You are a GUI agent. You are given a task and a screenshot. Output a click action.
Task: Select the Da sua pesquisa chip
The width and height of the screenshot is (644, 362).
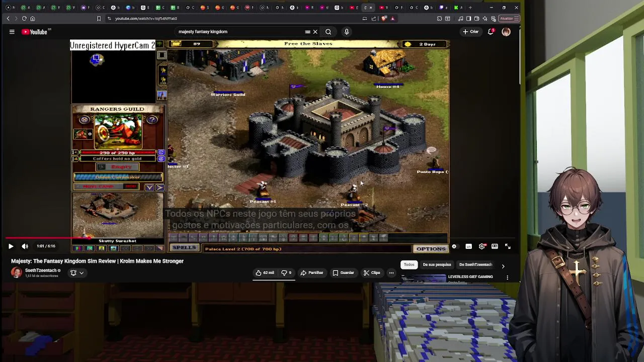(x=437, y=264)
